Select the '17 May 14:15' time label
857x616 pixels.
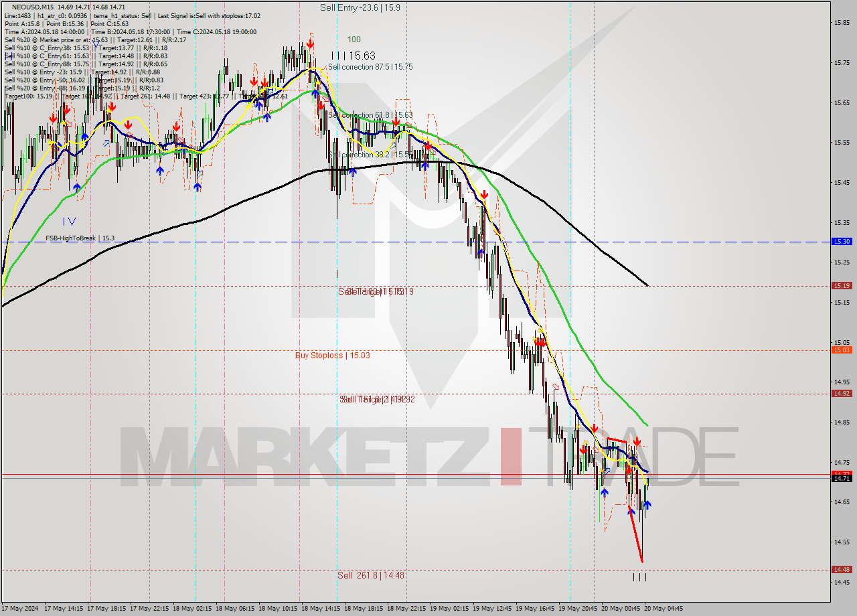pyautogui.click(x=64, y=609)
